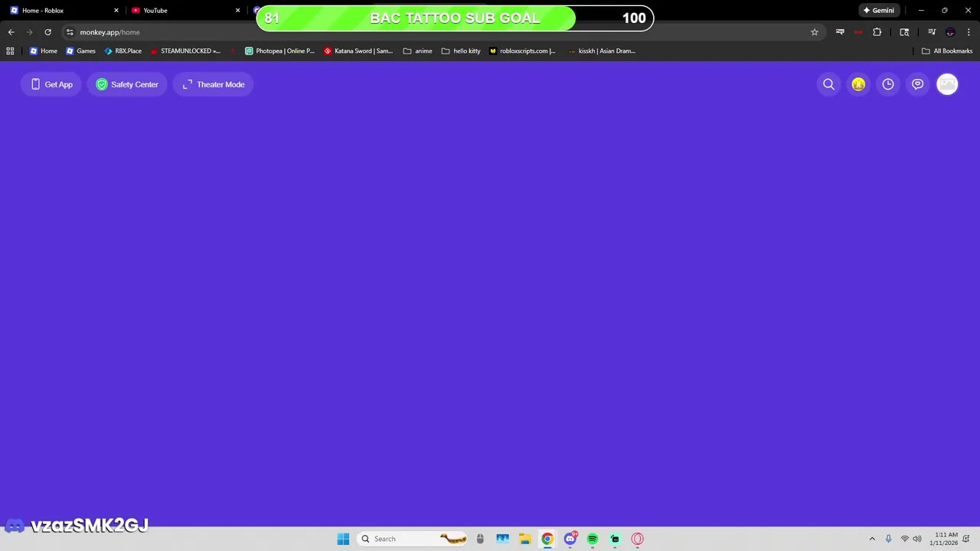Open the Chrome three-dot menu
This screenshot has height=551, width=980.
968,32
